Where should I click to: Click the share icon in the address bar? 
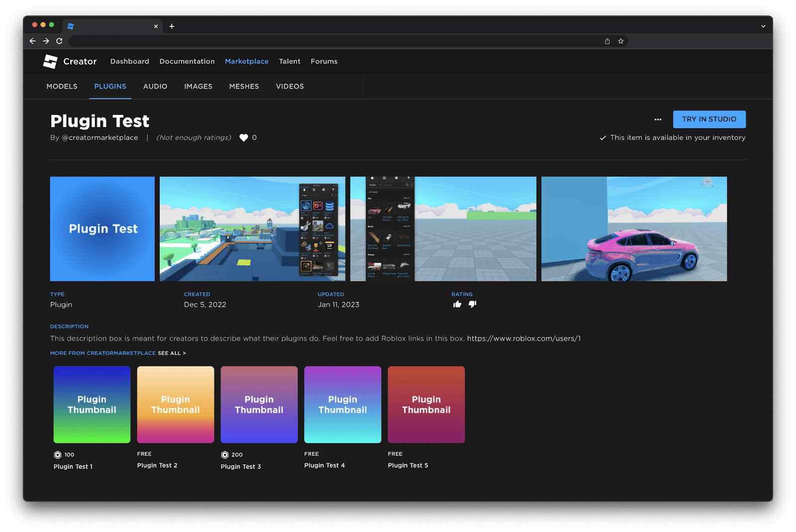tap(607, 41)
